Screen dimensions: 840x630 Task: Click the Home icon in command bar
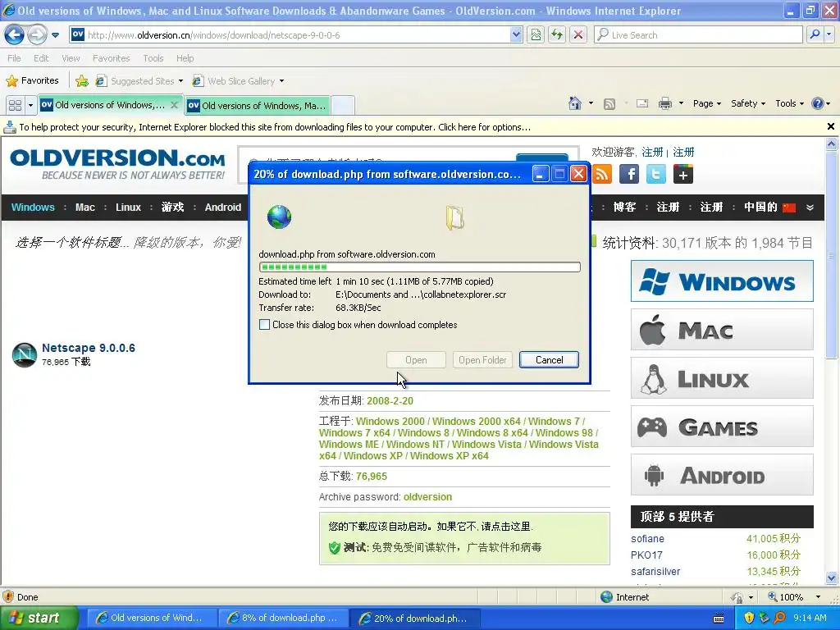575,103
